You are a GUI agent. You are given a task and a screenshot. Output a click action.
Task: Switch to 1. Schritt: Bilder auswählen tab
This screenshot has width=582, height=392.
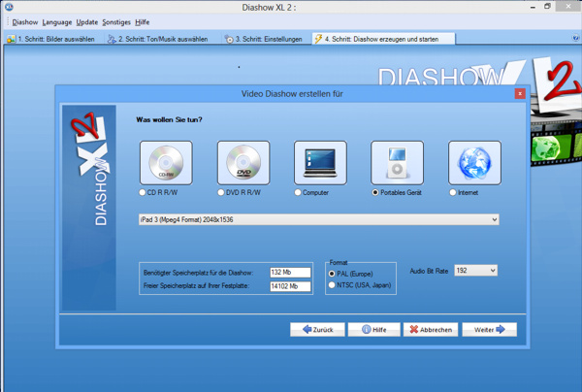51,39
